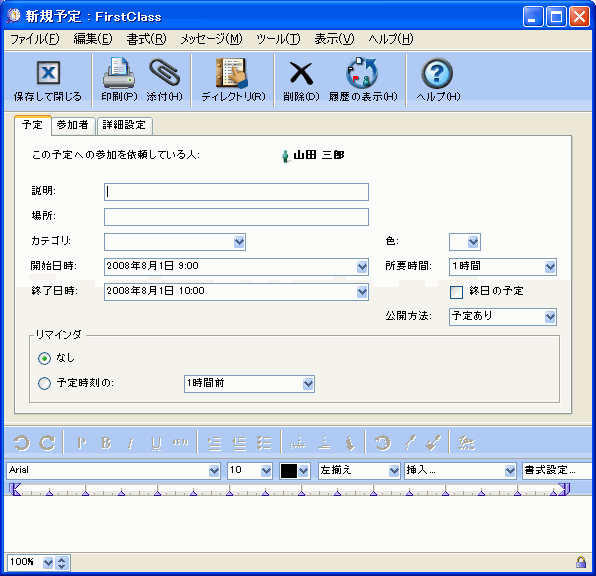Open the ヘルプ question mark icon
596x576 pixels.
[x=437, y=73]
